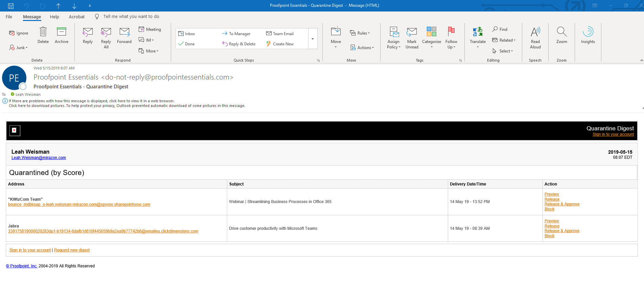The image size is (644, 285).
Task: Choose the Create New quick step
Action: coord(280,44)
